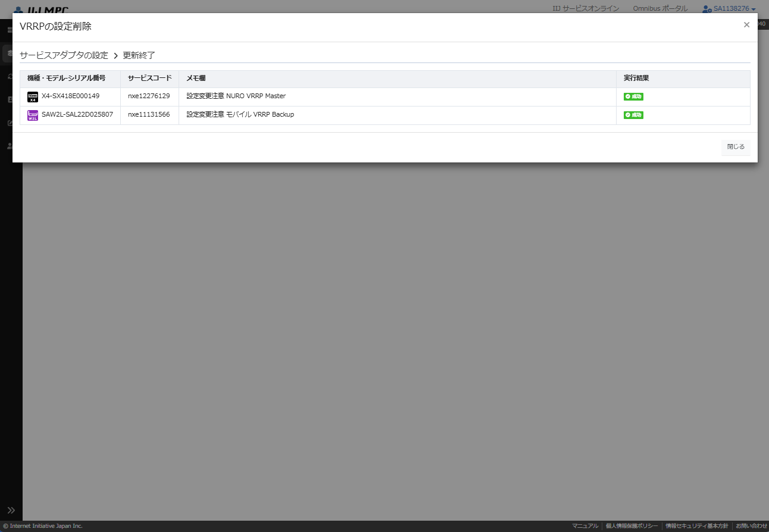Click the IIJ MPC logo
This screenshot has width=769, height=532.
[40, 10]
